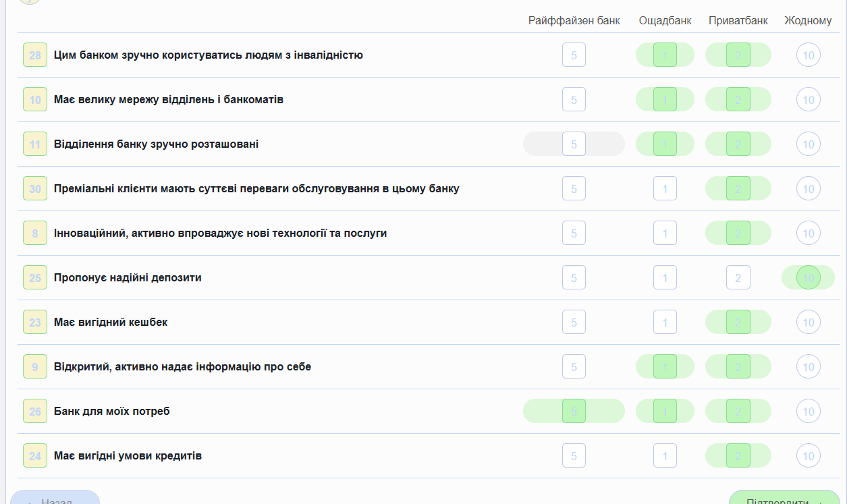Uncheck Ощадбанк for Відкритий row

click(x=665, y=366)
